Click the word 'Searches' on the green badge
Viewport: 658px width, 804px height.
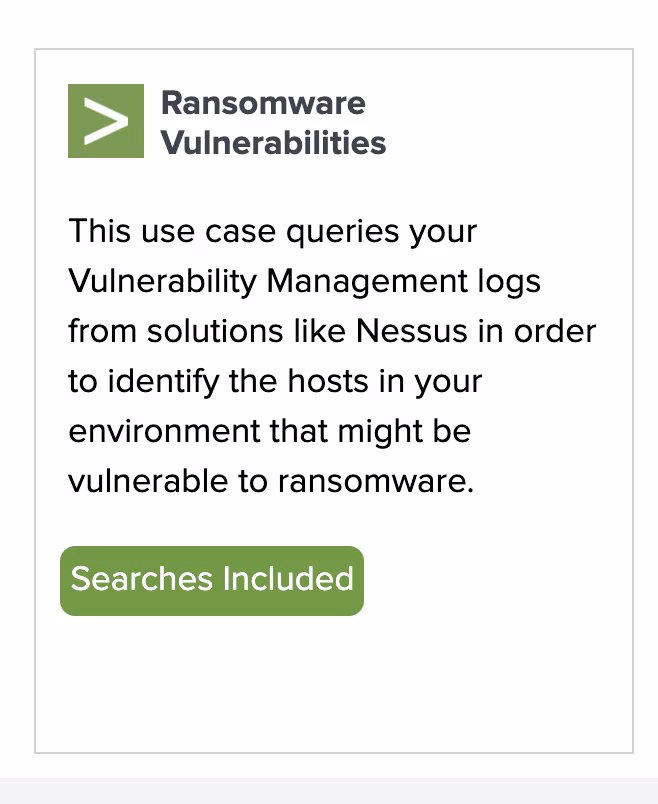(x=142, y=579)
